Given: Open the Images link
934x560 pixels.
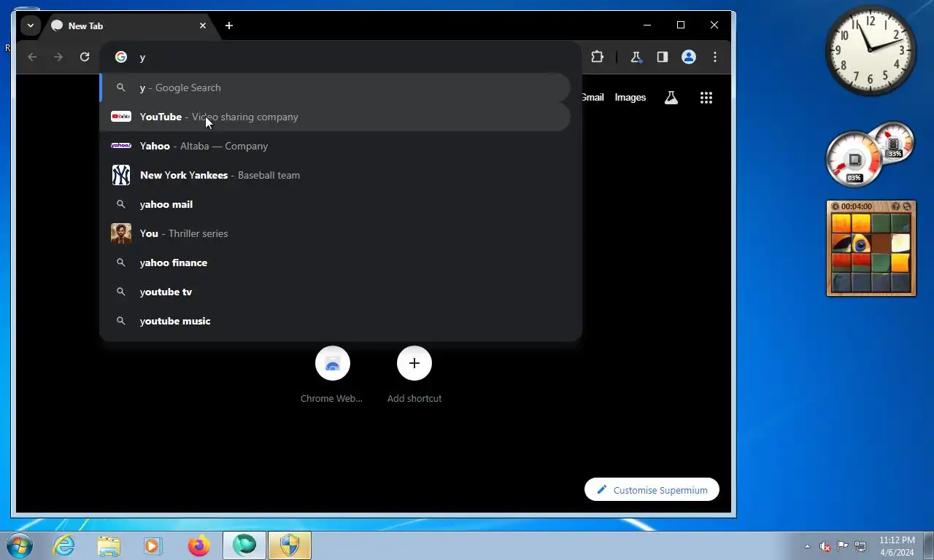Looking at the screenshot, I should point(630,97).
